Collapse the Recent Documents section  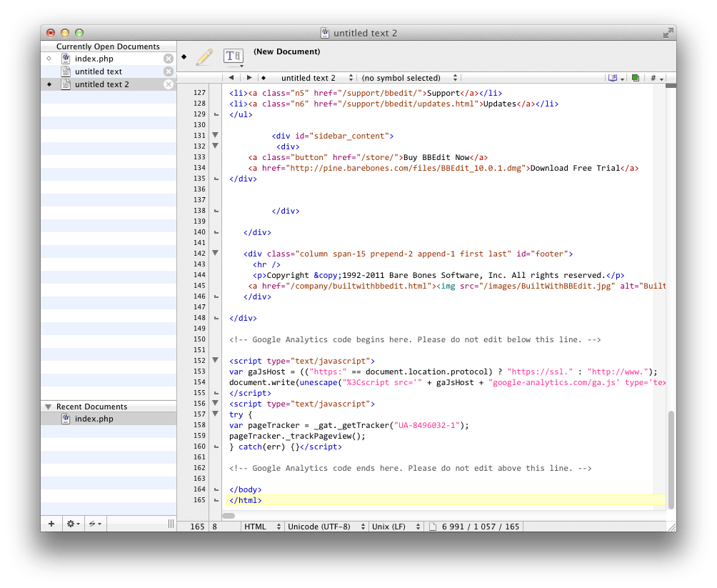tap(48, 407)
